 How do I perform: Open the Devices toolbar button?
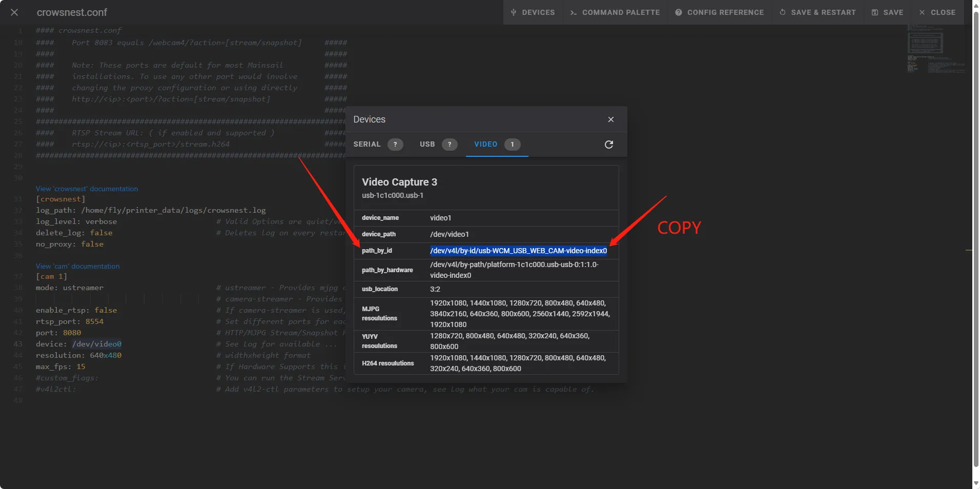533,12
